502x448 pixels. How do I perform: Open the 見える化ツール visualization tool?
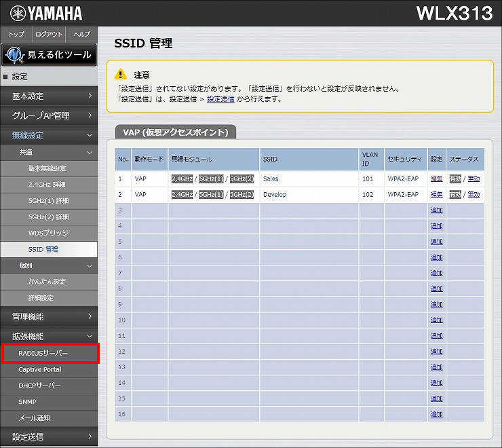(49, 55)
